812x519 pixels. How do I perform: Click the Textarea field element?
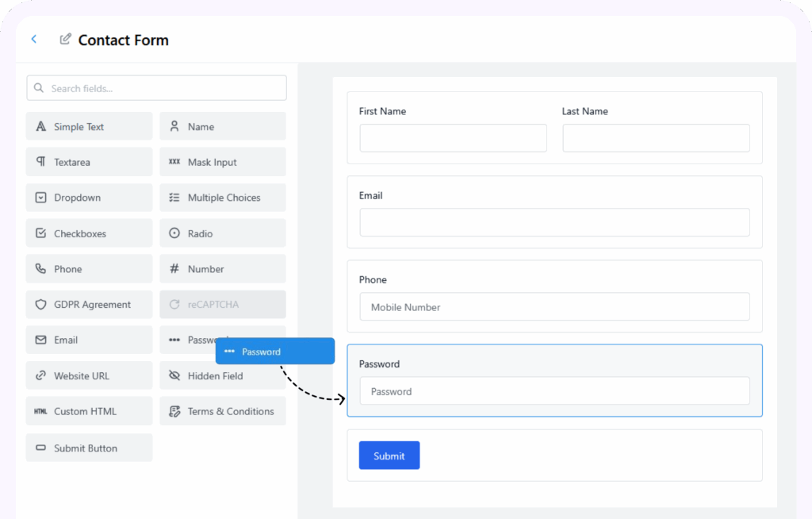coord(89,161)
